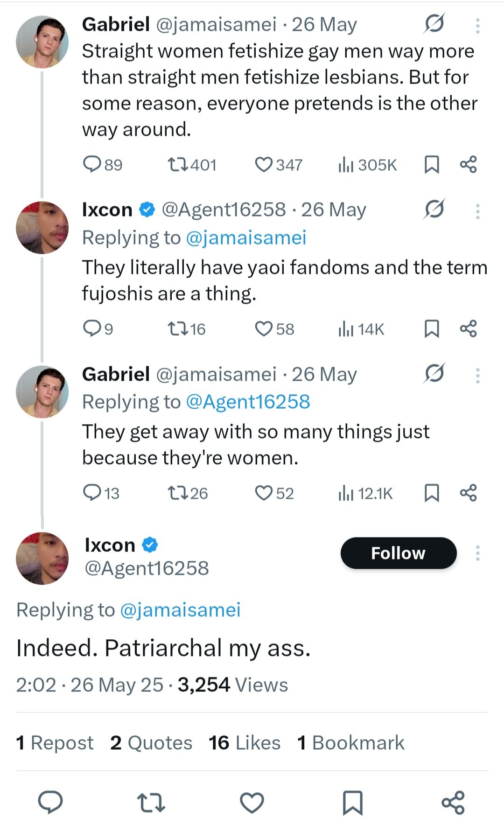Open more options beside the Follow button

coord(477,553)
